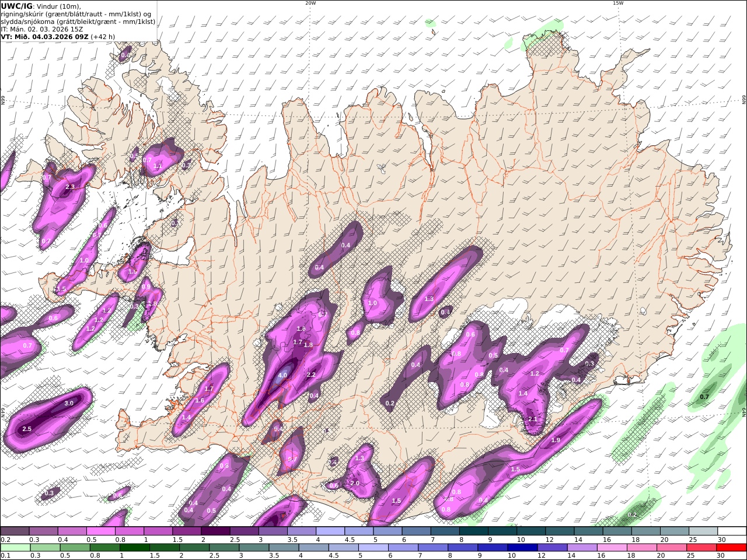Image resolution: width=747 pixels, height=560 pixels.
Task: Click the 4.0 snowfall maximum value
Action: (282, 376)
